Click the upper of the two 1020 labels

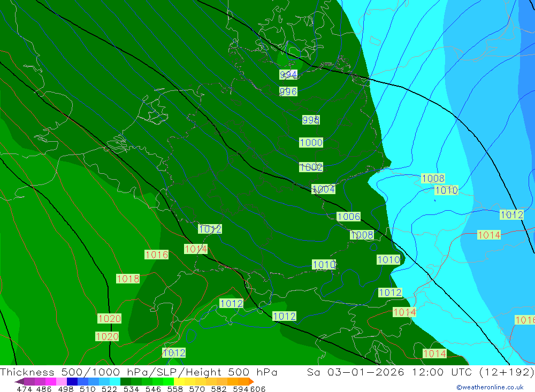coord(110,318)
